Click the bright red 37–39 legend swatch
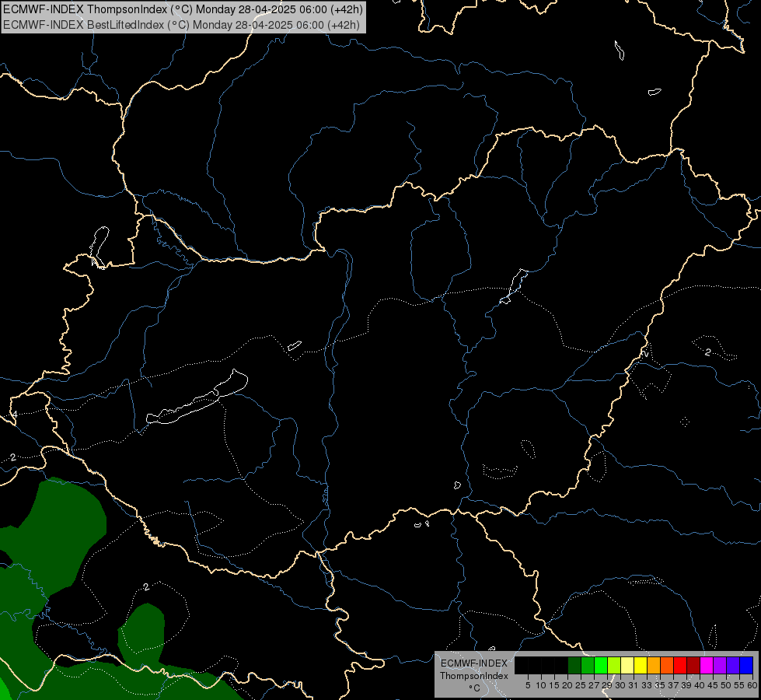The height and width of the screenshot is (700, 761). pyautogui.click(x=680, y=665)
